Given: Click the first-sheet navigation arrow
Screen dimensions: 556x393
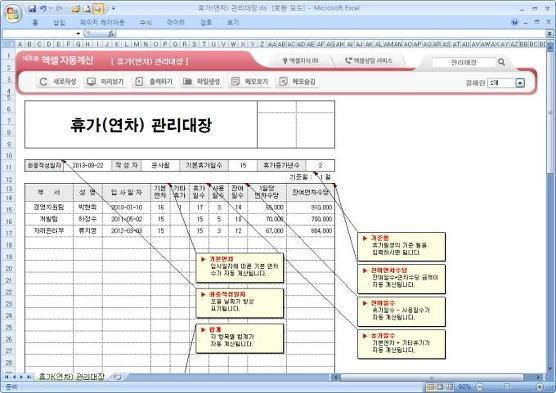Looking at the screenshot, I should 7,377.
